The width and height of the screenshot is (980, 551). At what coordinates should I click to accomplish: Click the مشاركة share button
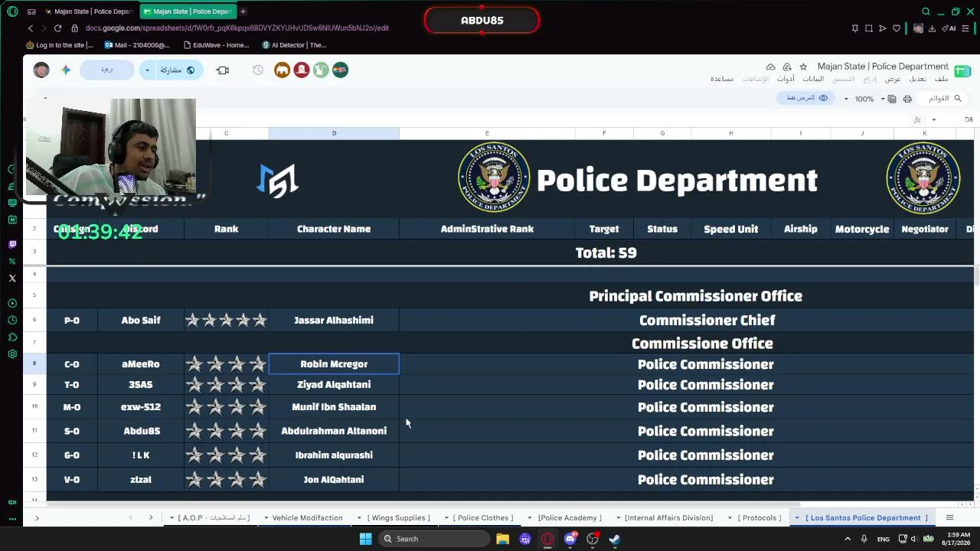178,70
